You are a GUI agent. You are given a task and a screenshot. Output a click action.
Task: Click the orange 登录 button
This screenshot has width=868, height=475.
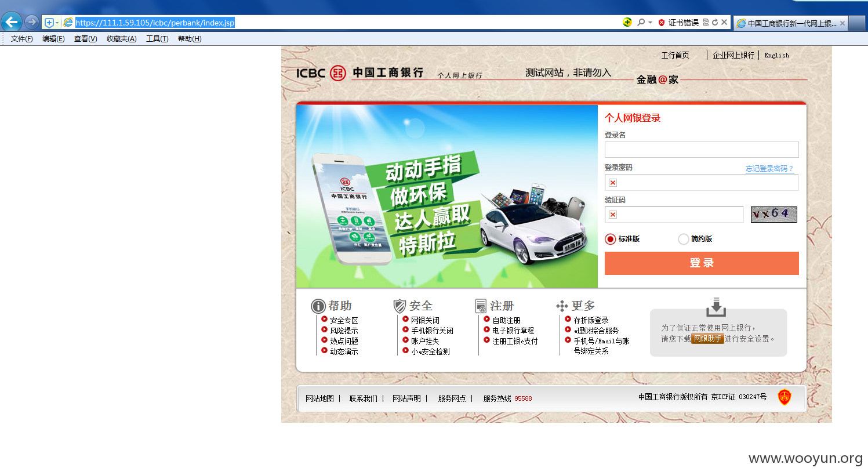tap(702, 263)
